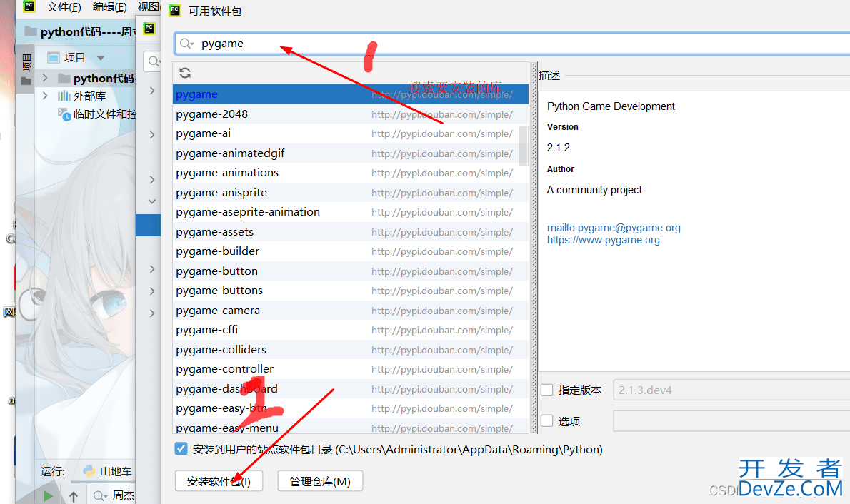Select pygame-aseprite-animation package
Screen dimensions: 850x504
point(350,212)
